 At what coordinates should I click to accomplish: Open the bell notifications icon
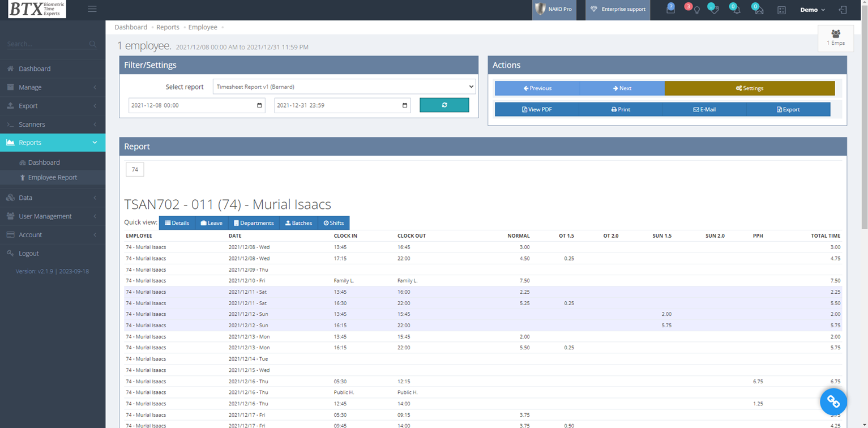(x=737, y=10)
